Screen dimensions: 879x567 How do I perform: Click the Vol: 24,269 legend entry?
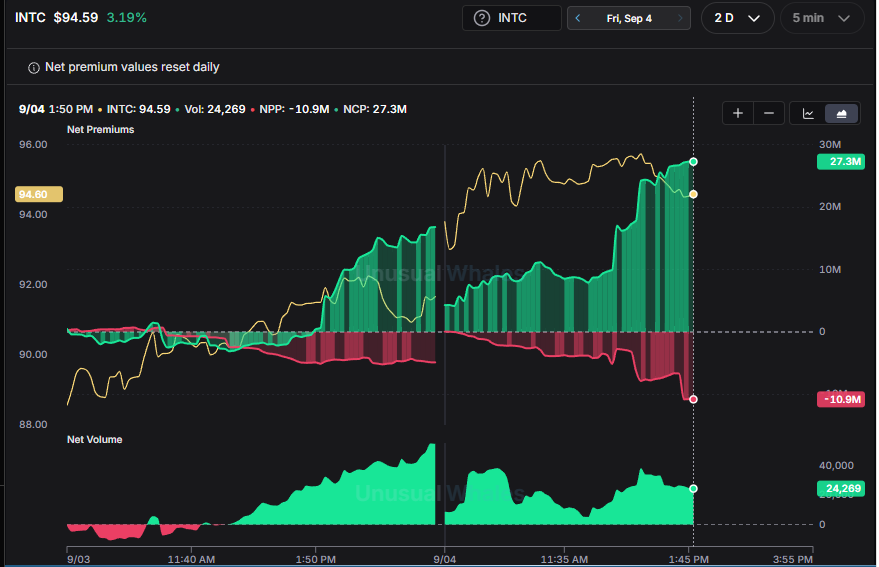pos(215,109)
